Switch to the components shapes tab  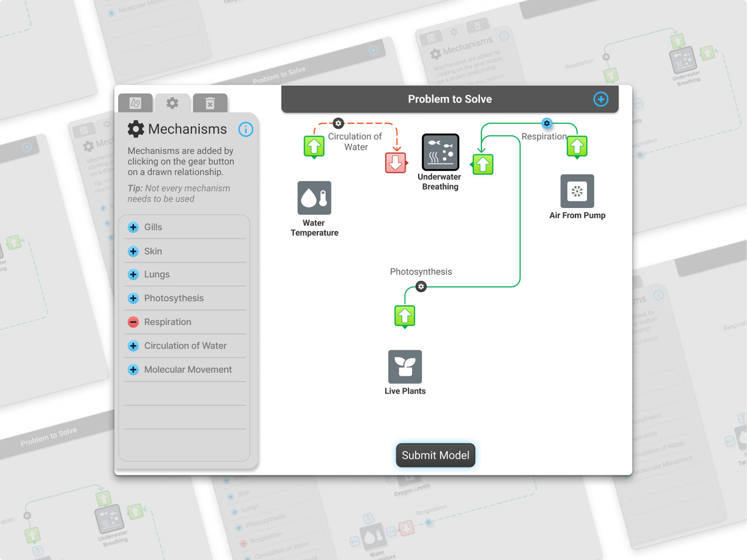[x=135, y=103]
